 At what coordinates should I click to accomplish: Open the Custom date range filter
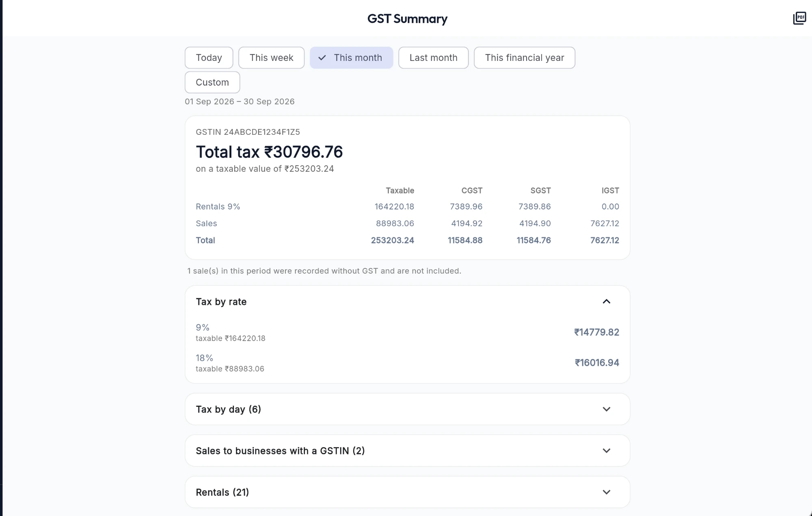(212, 82)
